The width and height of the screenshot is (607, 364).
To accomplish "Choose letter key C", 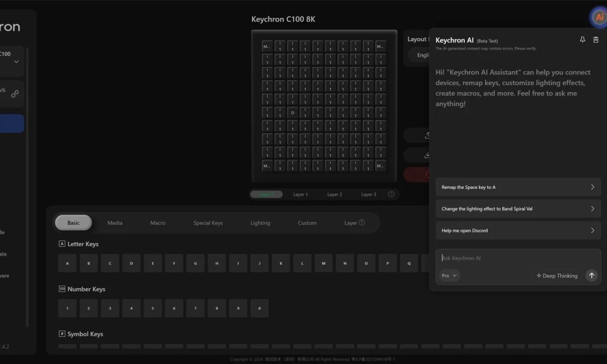I will (110, 263).
